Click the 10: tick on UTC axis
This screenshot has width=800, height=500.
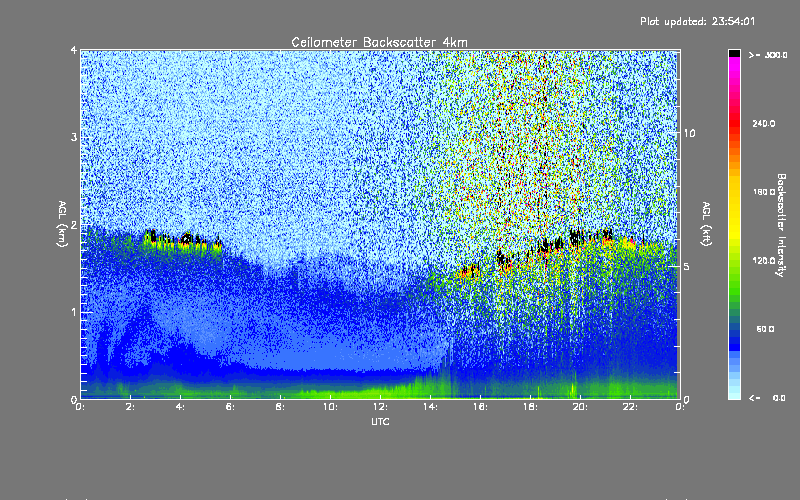tap(330, 407)
